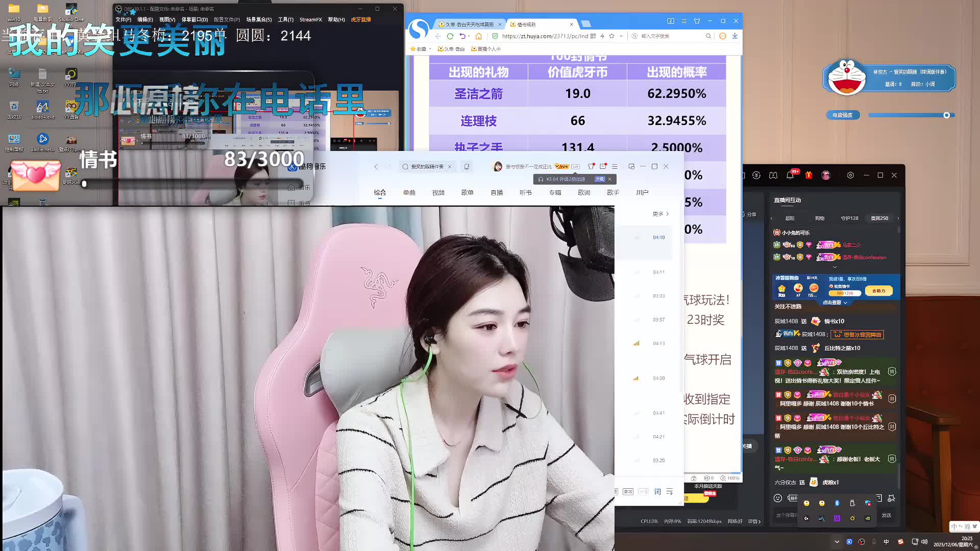This screenshot has width=980, height=551.
Task: Bookmark page with the star icon
Action: tap(611, 36)
